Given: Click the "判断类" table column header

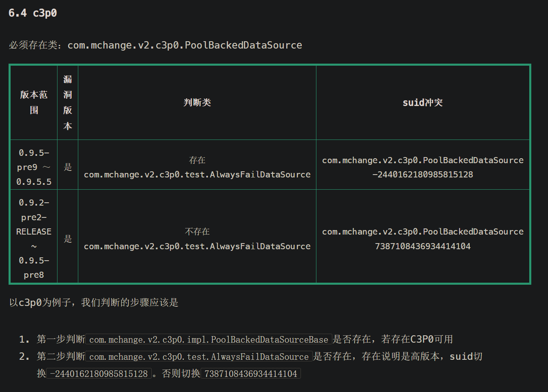Looking at the screenshot, I should click(197, 102).
